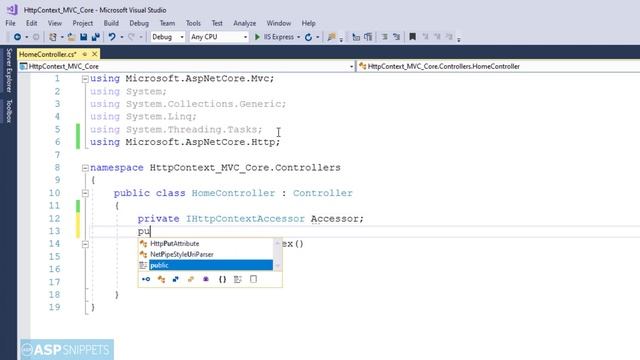This screenshot has height=360, width=640.
Task: Click the Save toolbar icon
Action: [x=84, y=37]
